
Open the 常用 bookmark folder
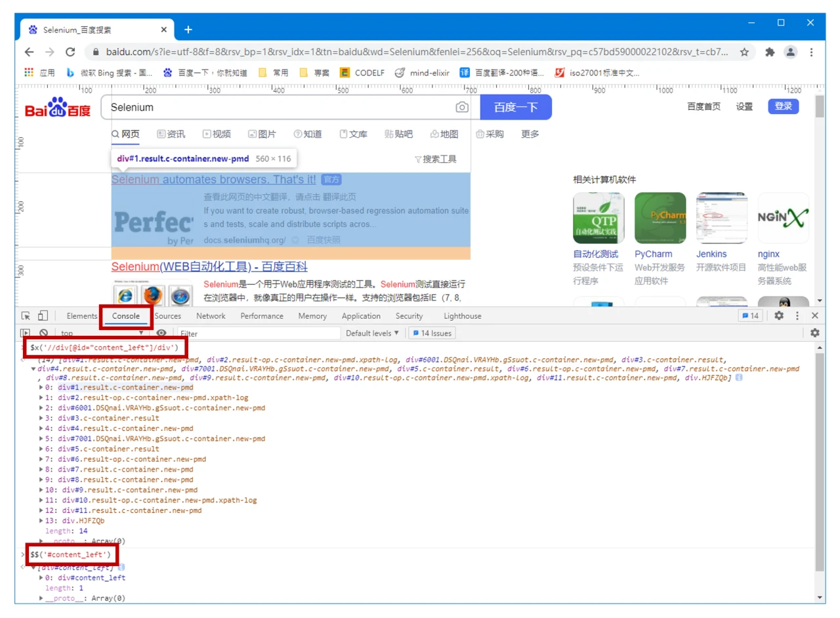(274, 73)
